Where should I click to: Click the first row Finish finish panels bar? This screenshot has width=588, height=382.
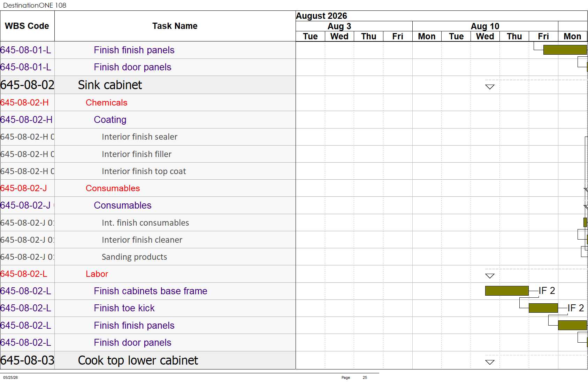(x=565, y=50)
